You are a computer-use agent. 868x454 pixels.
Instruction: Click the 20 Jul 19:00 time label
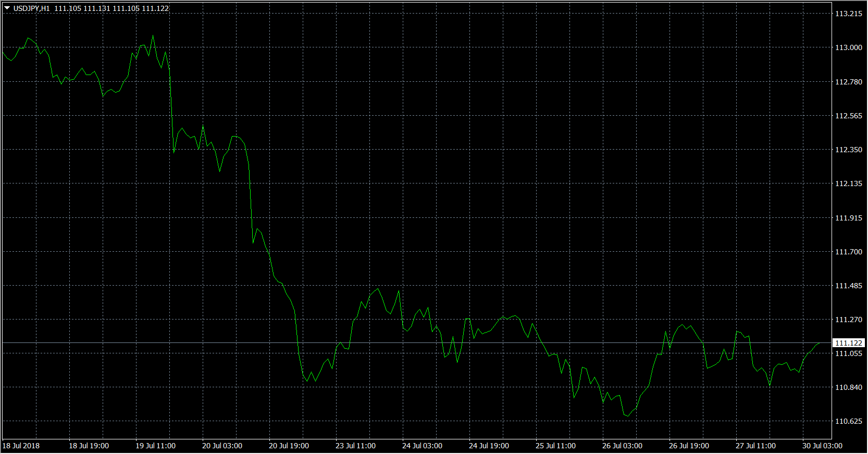click(x=289, y=446)
